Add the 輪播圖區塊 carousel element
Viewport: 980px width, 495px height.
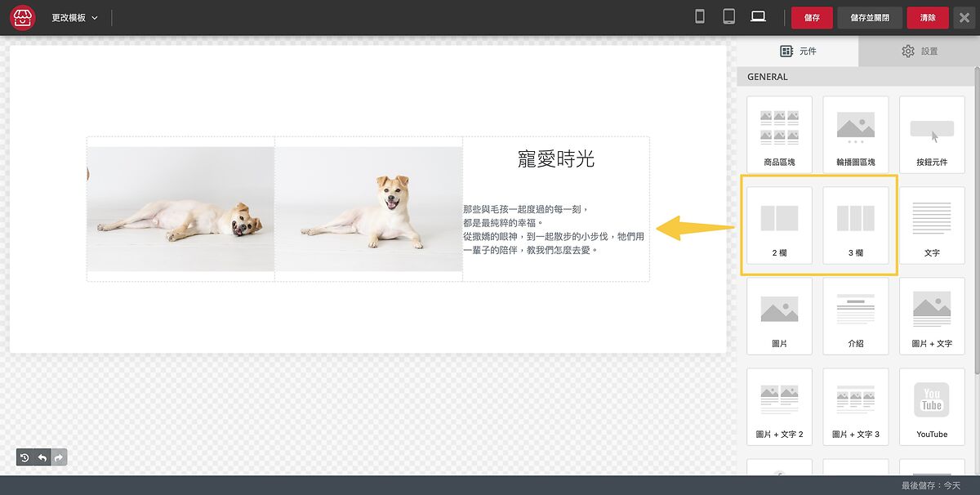coord(855,134)
